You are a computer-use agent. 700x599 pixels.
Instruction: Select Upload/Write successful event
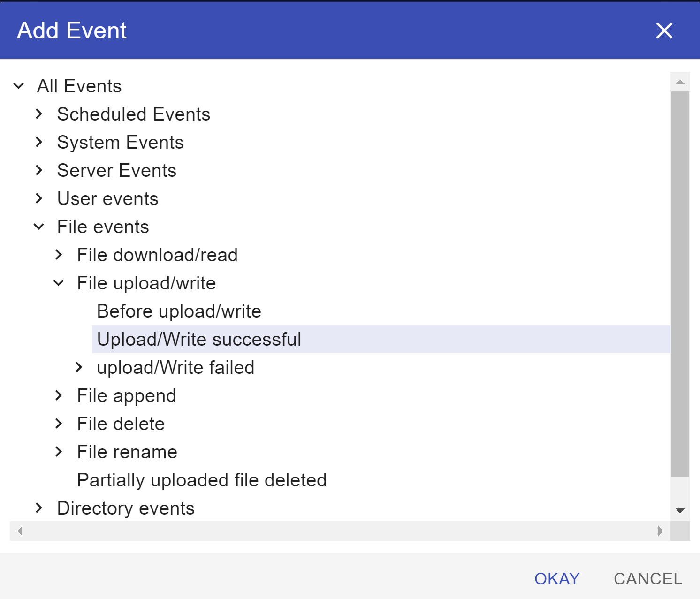click(x=199, y=340)
